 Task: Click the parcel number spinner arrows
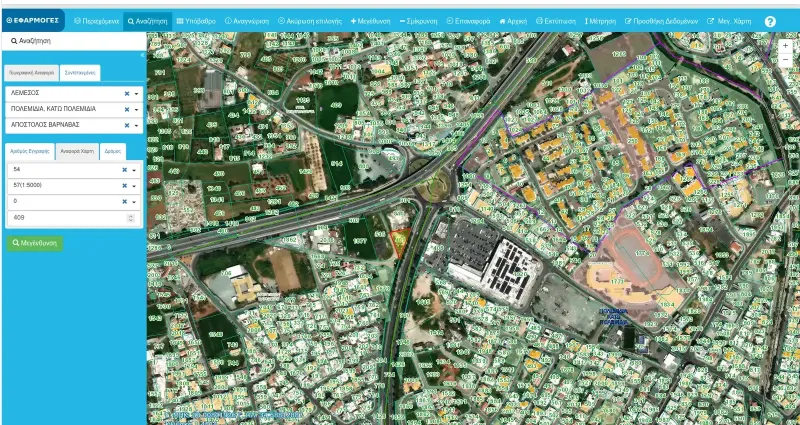point(131,218)
